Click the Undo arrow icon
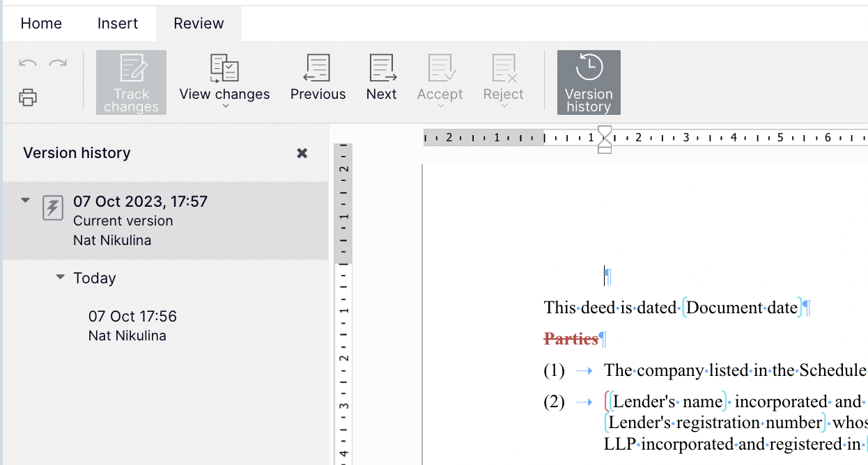Image resolution: width=868 pixels, height=465 pixels. (28, 64)
